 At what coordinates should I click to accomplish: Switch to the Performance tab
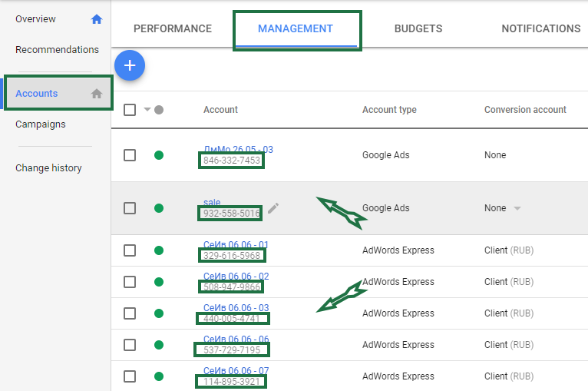[173, 29]
